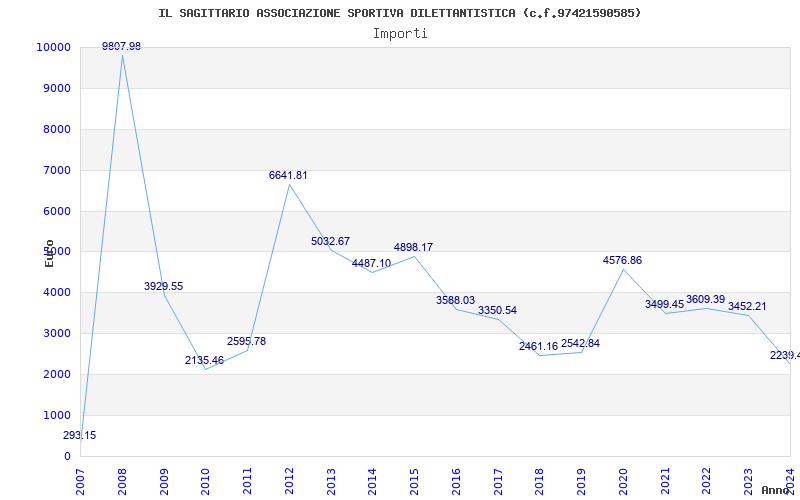Click the 2461.16 data label
The width and height of the screenshot is (800, 500).
pyautogui.click(x=539, y=347)
